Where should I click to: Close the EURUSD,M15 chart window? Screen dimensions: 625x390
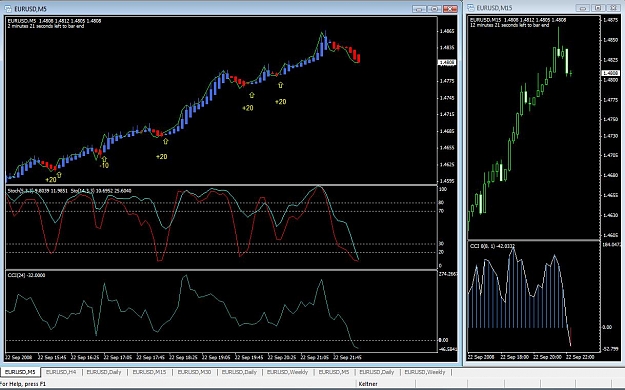tap(613, 8)
